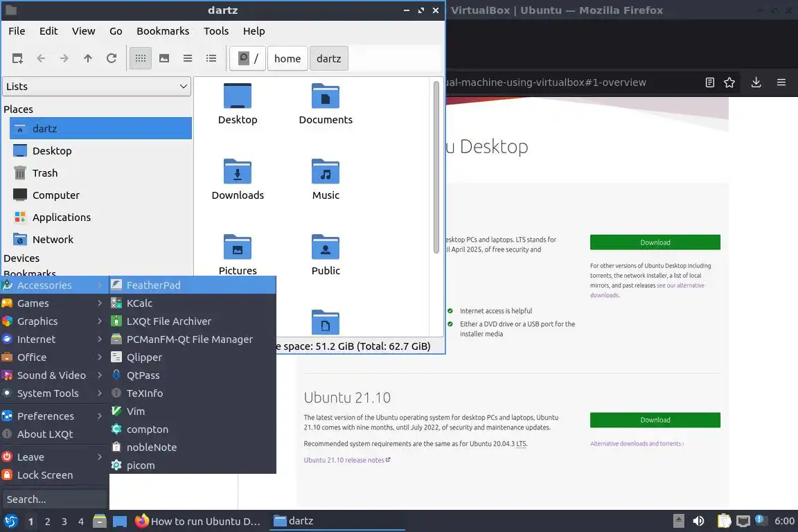Expand the Leave submenu
Viewport: 798px width, 532px height.
55,457
